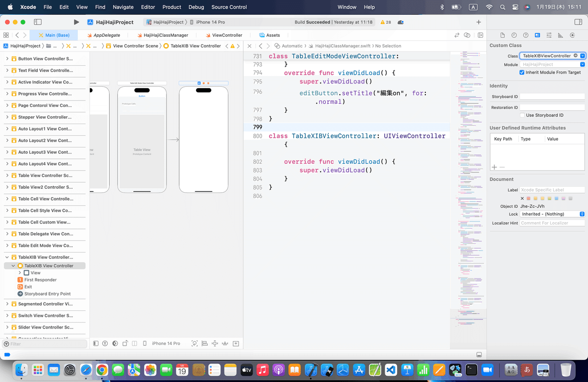Open the Editor menu
588x382 pixels.
[147, 7]
